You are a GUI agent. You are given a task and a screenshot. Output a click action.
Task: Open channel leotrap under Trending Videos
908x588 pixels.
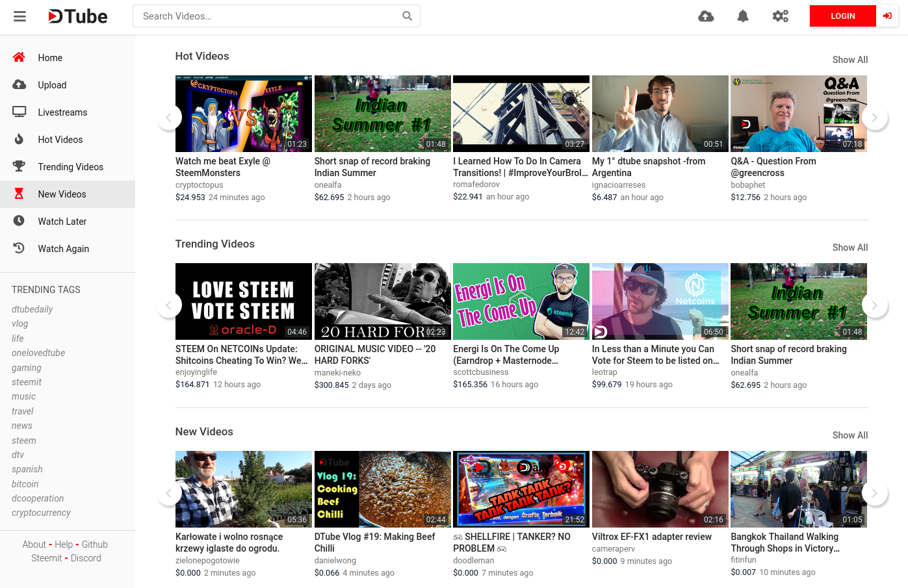tap(604, 372)
